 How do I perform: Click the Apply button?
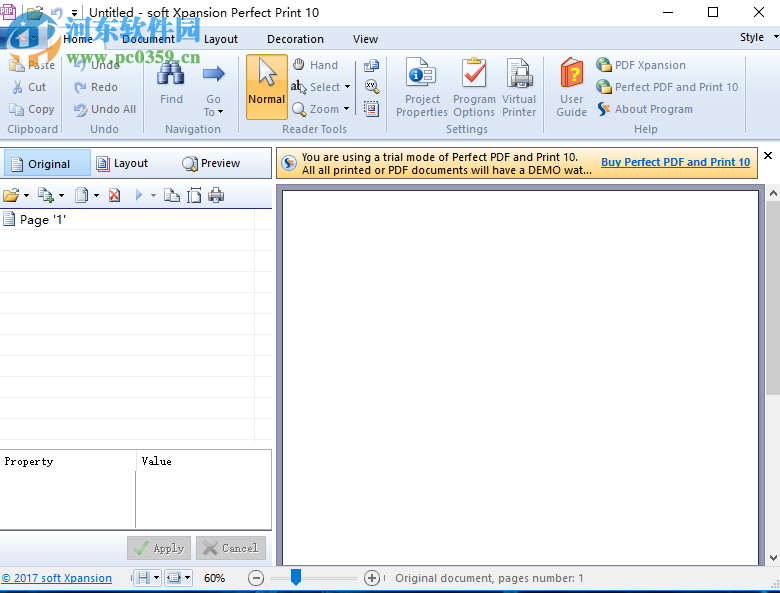point(159,548)
